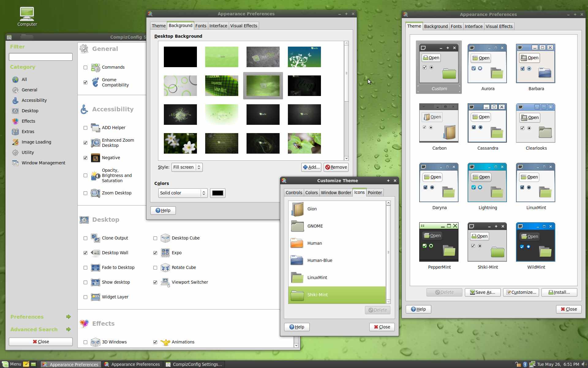This screenshot has height=368, width=588.
Task: Expand the Advanced Search arrow
Action: click(69, 329)
